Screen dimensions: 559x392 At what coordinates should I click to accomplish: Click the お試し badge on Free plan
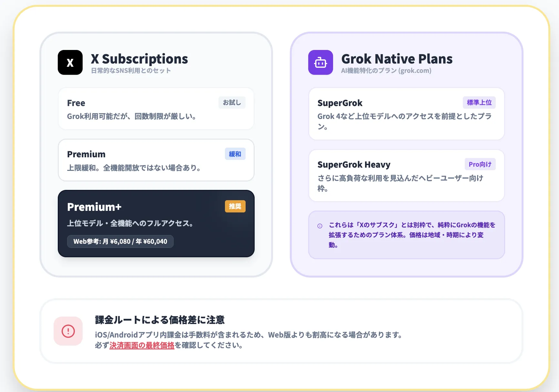pyautogui.click(x=232, y=103)
